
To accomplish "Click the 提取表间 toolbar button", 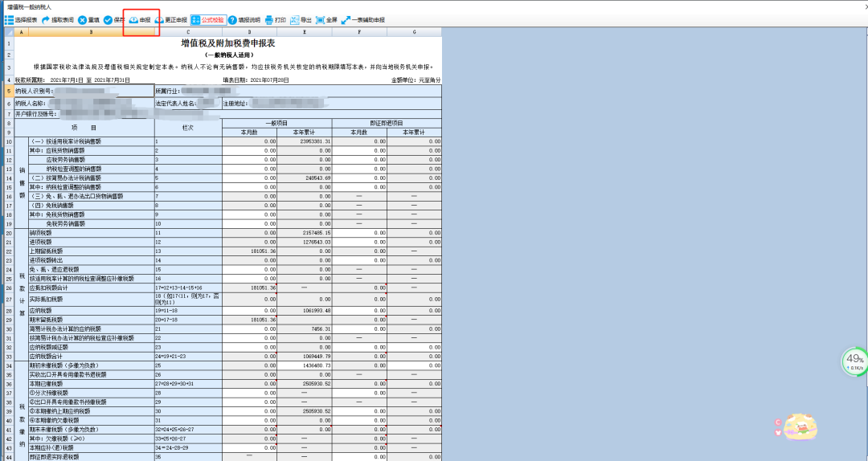I will 58,20.
